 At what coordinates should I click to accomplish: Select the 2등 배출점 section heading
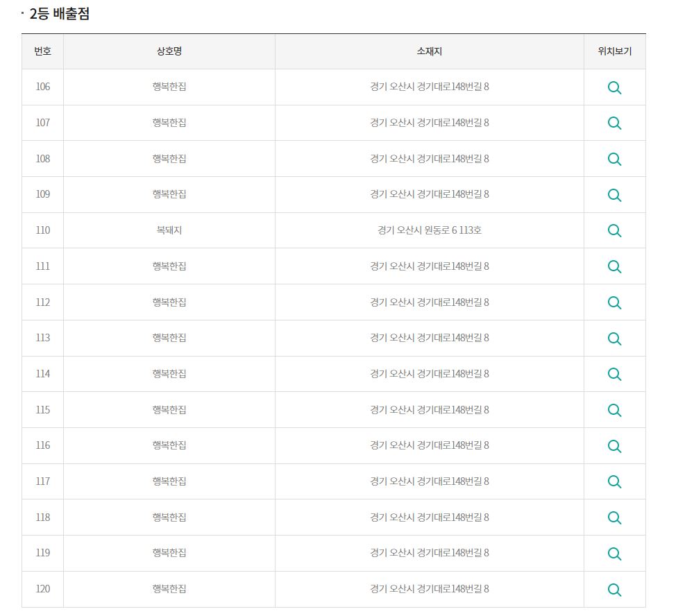(x=59, y=14)
